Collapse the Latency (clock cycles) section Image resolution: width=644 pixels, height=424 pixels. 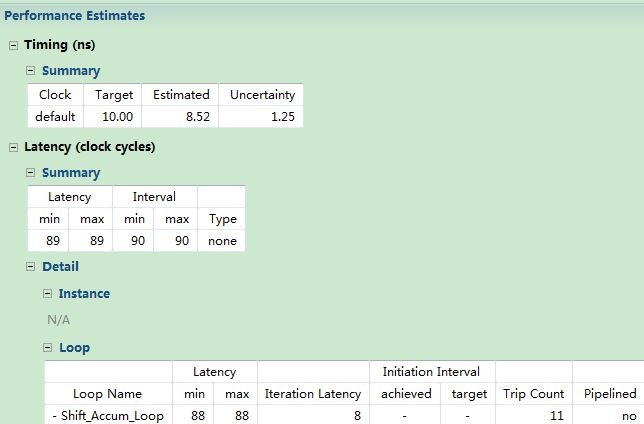tap(13, 147)
